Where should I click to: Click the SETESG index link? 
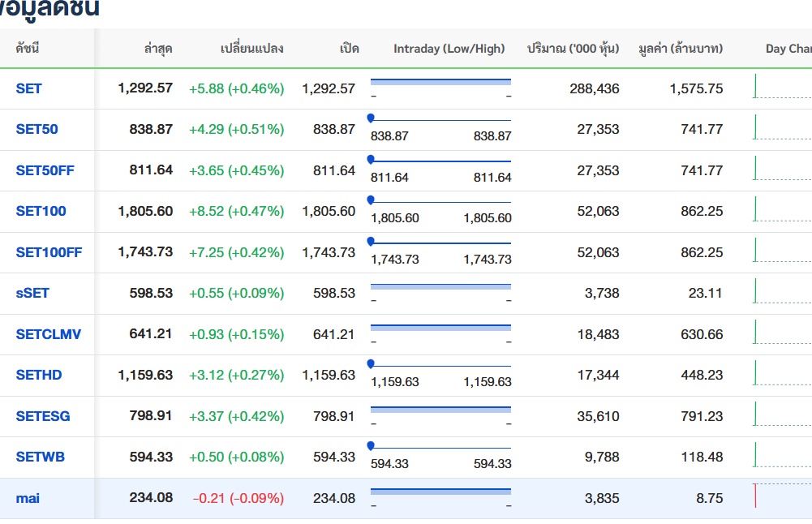[43, 416]
